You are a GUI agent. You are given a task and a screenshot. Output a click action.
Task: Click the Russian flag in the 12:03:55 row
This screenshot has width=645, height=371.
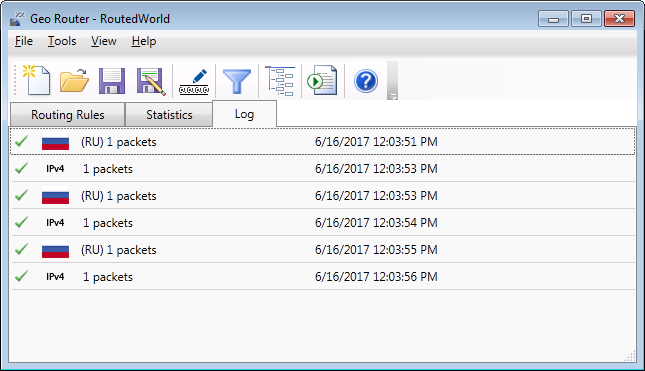[x=55, y=250]
